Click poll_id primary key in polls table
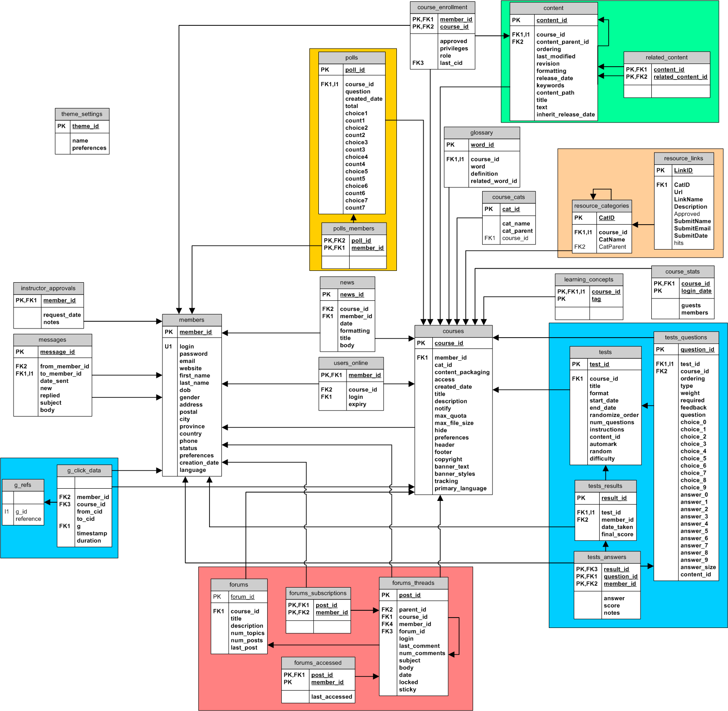The width and height of the screenshot is (728, 711). 355,70
